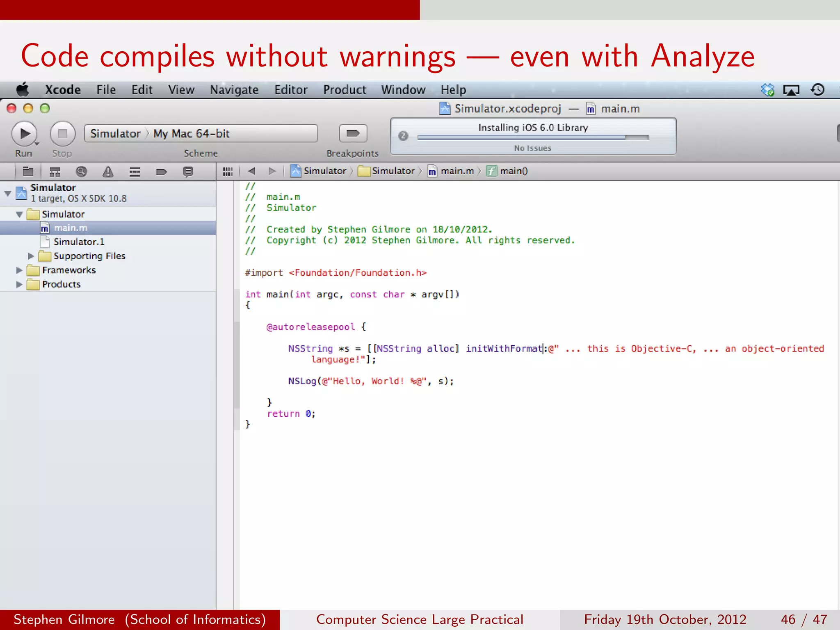Expand the Frameworks group
Viewport: 840px width, 630px height.
pos(19,270)
